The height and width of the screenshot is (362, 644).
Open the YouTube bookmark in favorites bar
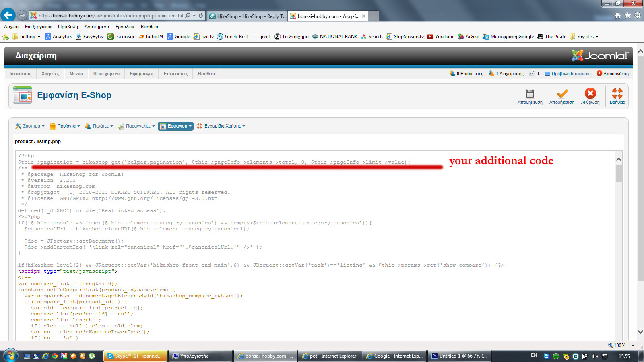[x=441, y=37]
